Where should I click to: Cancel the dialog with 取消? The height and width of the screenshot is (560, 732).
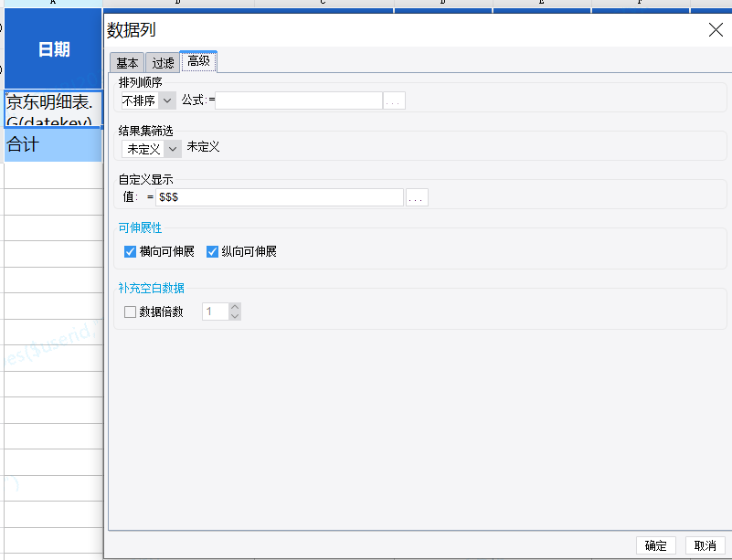tap(705, 545)
